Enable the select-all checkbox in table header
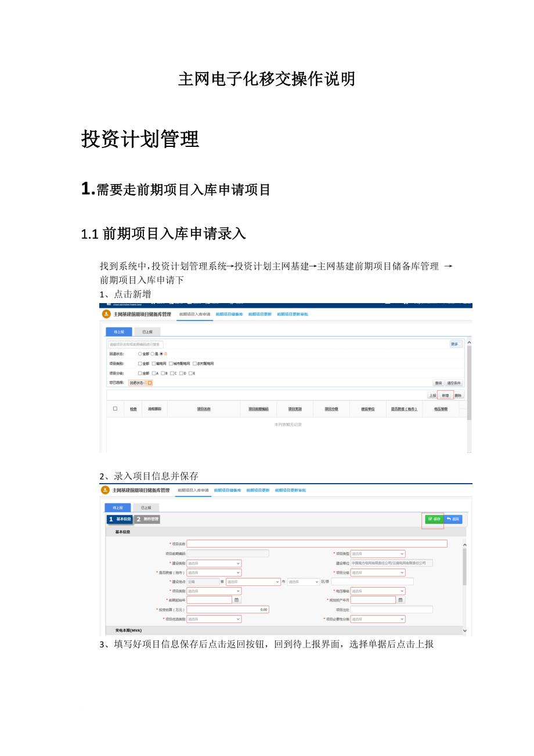Viewport: 534px width, 756px height. (114, 408)
